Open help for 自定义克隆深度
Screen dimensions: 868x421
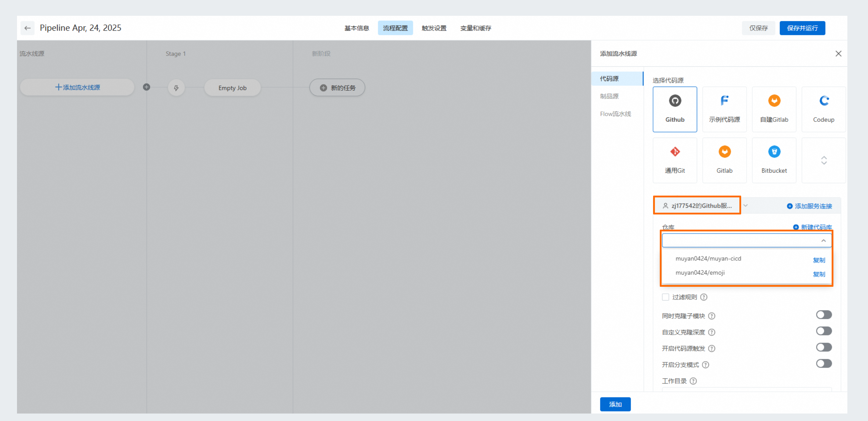coord(711,332)
